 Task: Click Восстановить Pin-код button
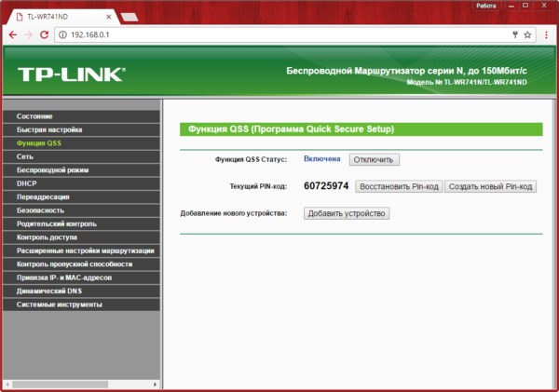(399, 187)
